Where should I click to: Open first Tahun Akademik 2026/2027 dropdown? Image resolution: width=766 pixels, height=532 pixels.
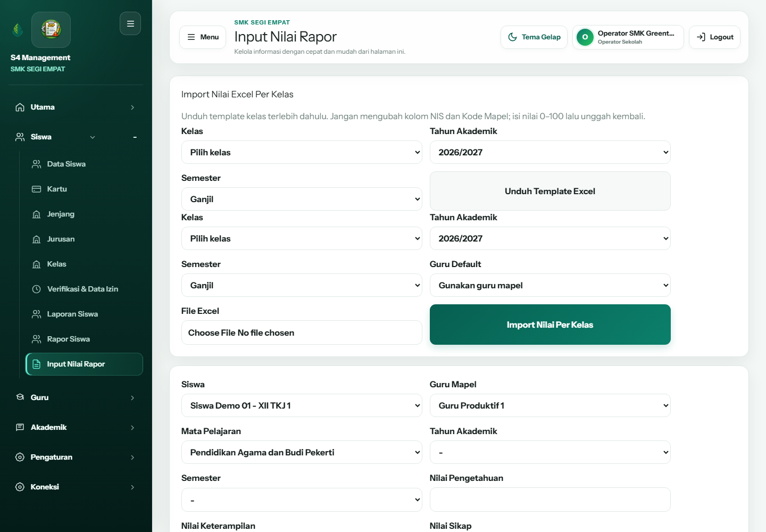point(550,152)
